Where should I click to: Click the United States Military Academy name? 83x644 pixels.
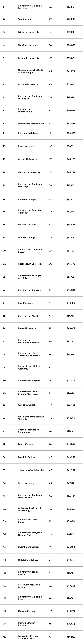point(29,367)
